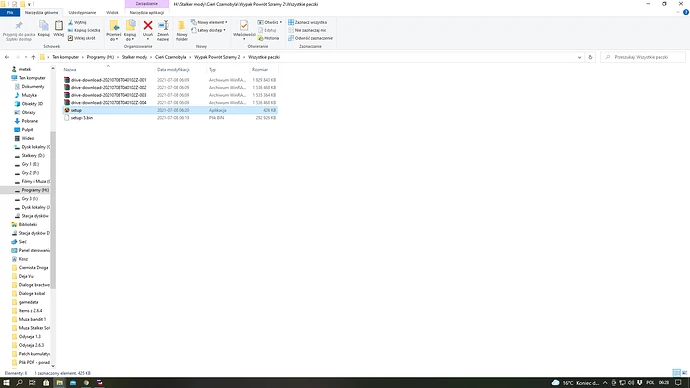Click Wytnij scissors in ribbon

point(77,22)
